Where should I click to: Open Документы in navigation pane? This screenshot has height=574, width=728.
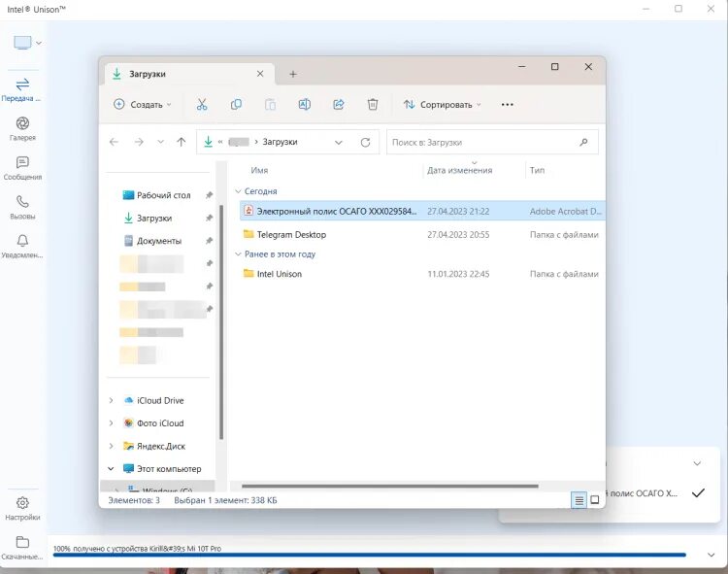[152, 241]
